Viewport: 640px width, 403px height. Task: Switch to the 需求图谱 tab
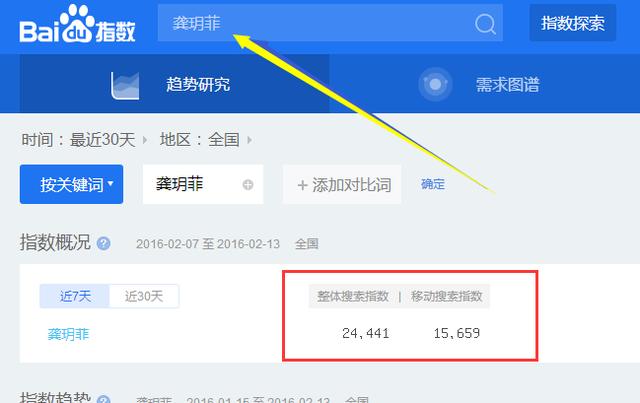point(484,84)
